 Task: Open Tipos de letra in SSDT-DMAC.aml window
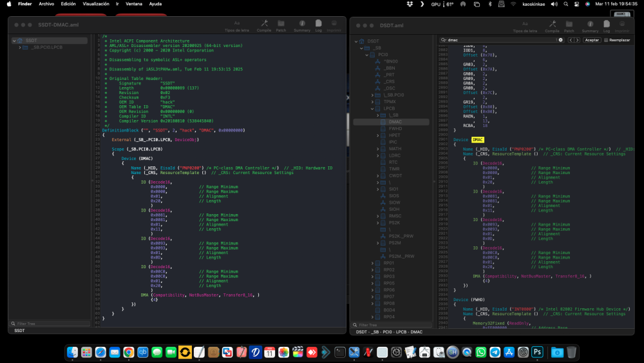tap(236, 26)
